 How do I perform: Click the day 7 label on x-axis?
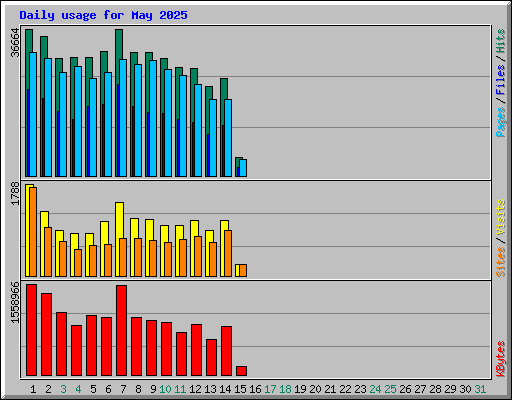click(x=123, y=389)
